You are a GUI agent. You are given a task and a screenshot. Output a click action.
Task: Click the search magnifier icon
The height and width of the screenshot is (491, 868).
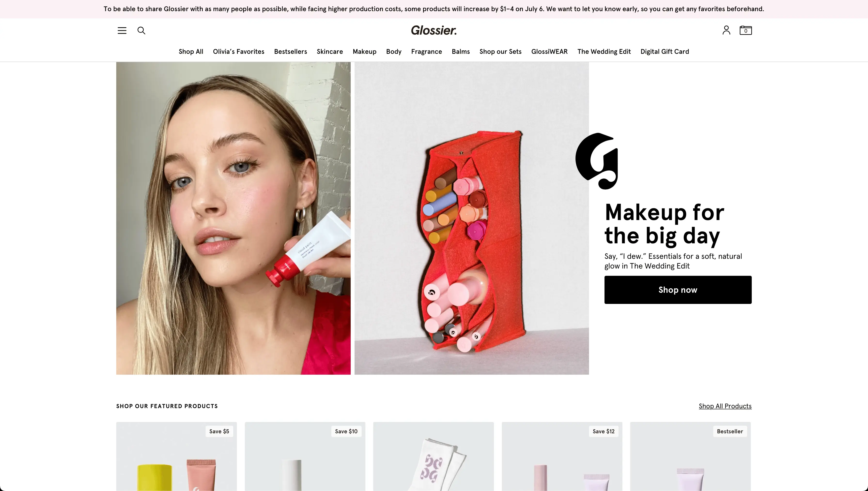click(x=141, y=30)
